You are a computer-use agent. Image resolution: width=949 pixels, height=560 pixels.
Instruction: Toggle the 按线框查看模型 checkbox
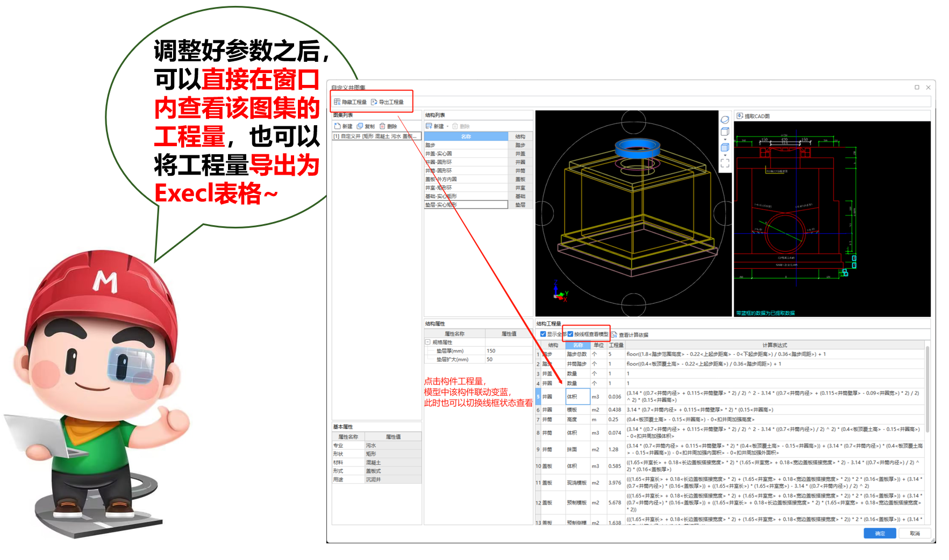571,334
